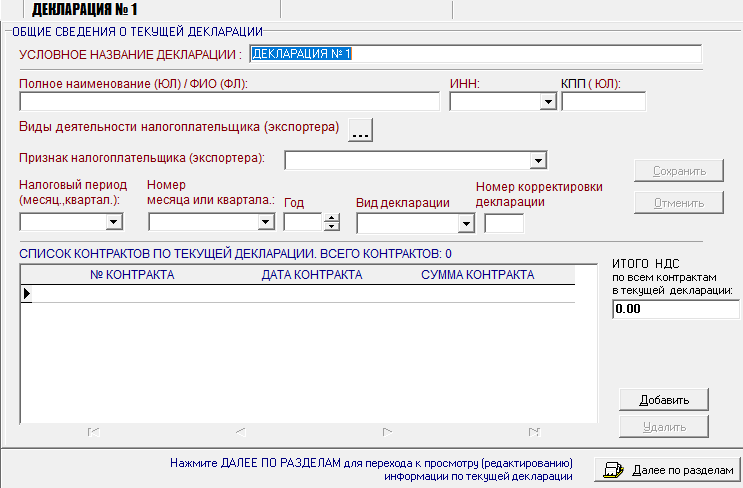Decrease the Год value with down arrow
Screen dimensions: 743x488
coord(332,227)
